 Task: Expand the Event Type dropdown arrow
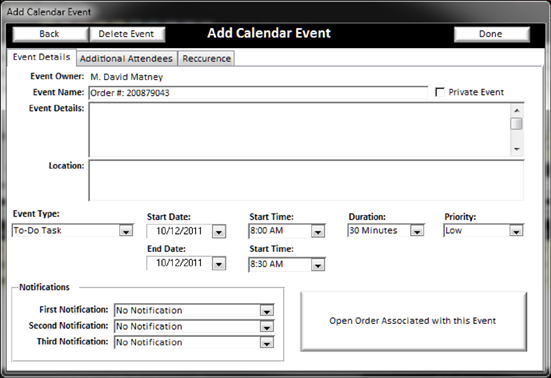click(x=126, y=231)
